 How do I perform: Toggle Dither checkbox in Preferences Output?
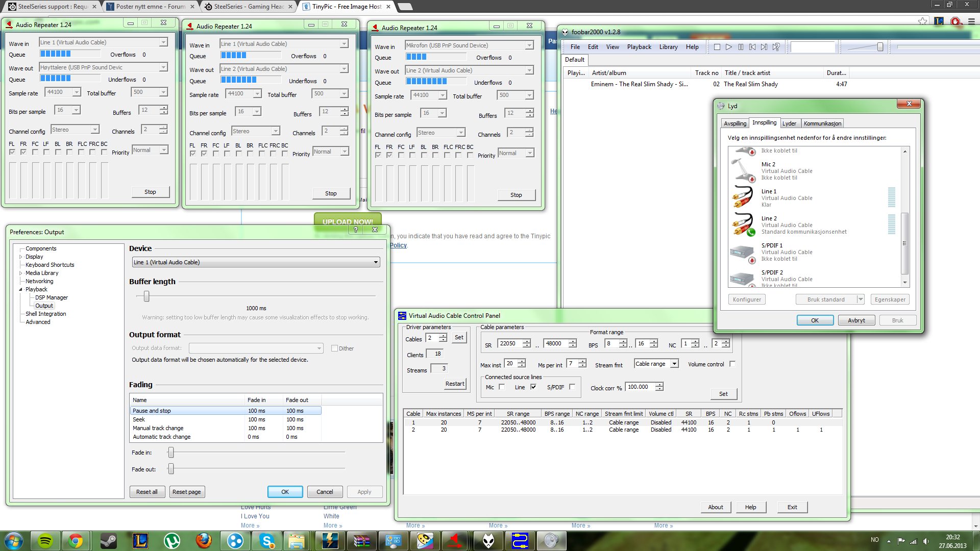(x=335, y=348)
